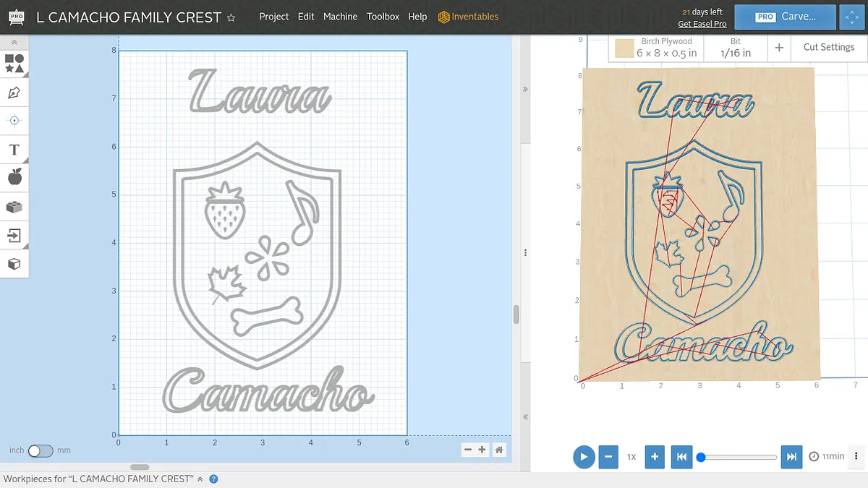Follow the Get Easel Pro link
This screenshot has width=868, height=488.
tap(702, 24)
